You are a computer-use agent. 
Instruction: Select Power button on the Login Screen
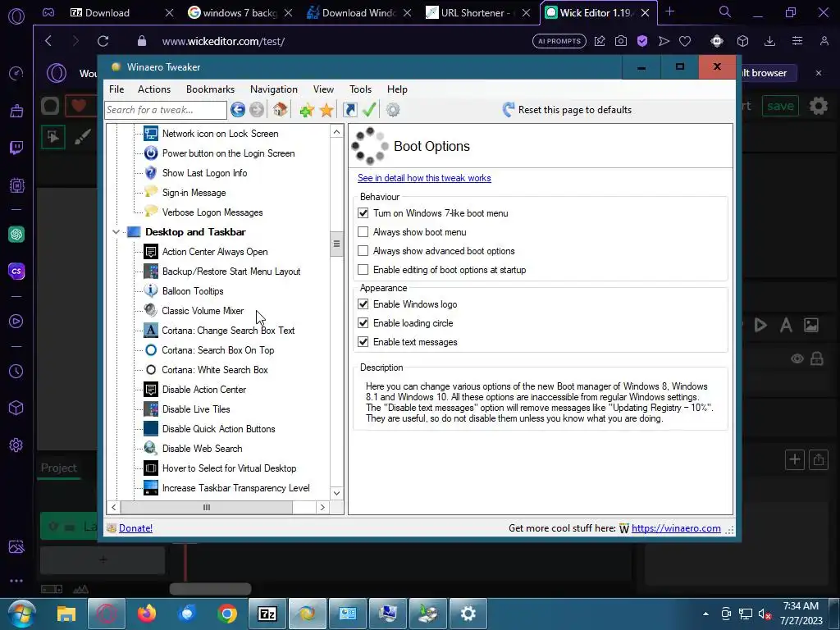point(228,153)
